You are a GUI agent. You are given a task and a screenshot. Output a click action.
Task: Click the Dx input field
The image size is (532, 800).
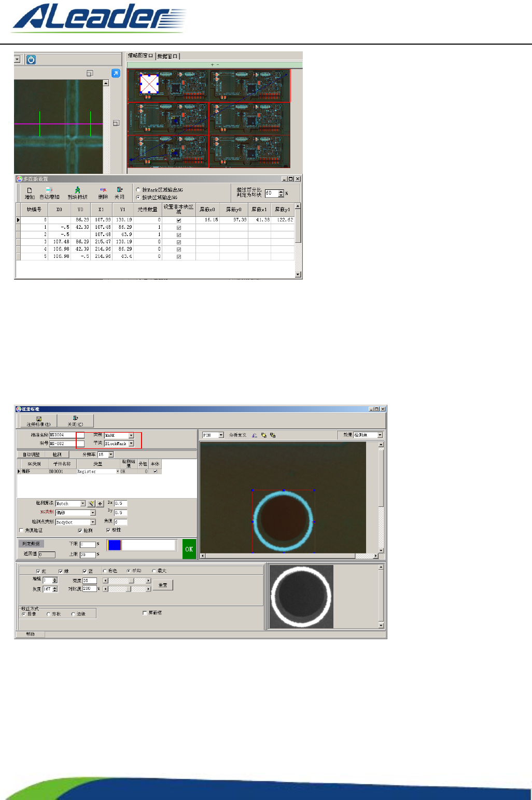click(x=120, y=503)
